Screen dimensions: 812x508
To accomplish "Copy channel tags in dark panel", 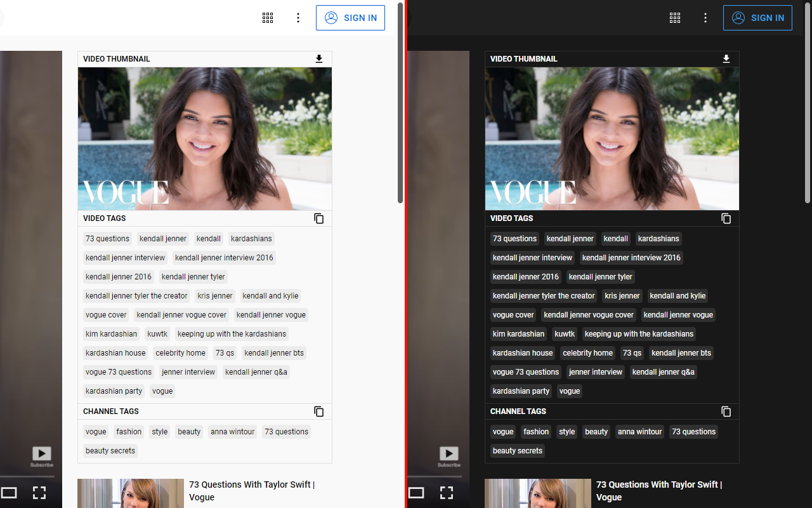I will 726,411.
